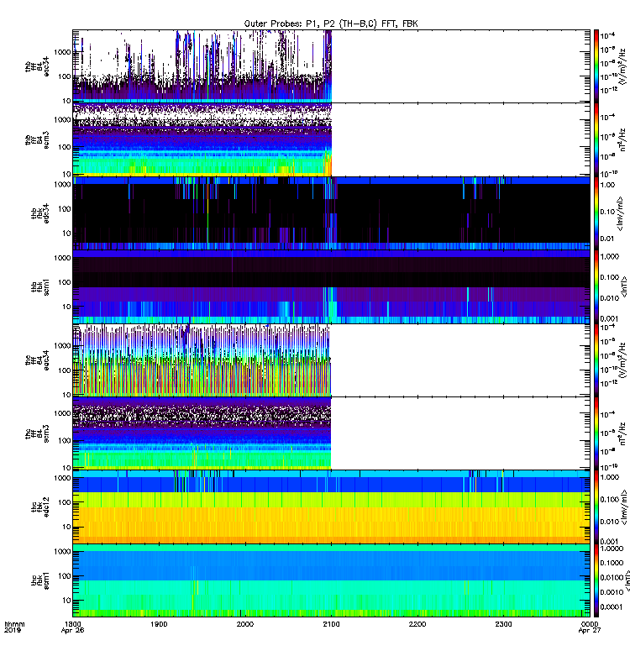The height and width of the screenshot is (672, 630).
Task: Click the (V/m)²/Hz units label of top colorbar
Action: pyautogui.click(x=624, y=66)
